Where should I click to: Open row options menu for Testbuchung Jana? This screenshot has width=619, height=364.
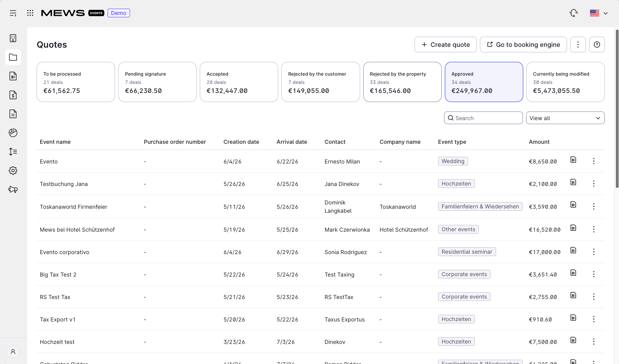[x=593, y=184]
